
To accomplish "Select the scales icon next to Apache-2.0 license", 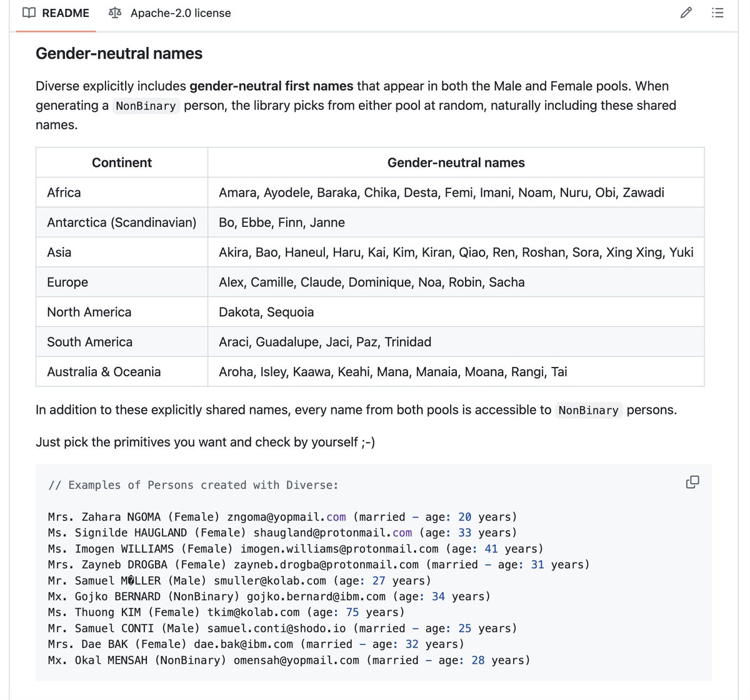I will 115,12.
